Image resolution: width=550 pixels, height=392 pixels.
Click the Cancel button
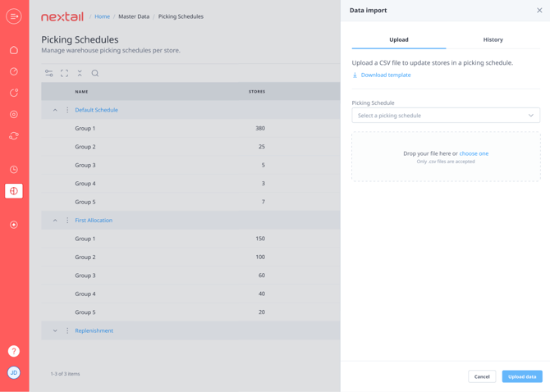pos(482,376)
